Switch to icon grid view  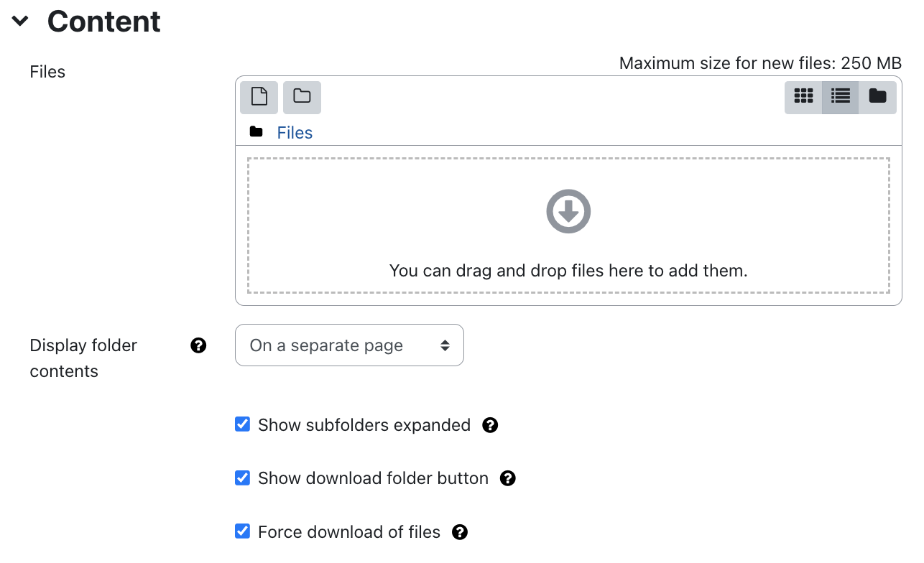click(803, 97)
